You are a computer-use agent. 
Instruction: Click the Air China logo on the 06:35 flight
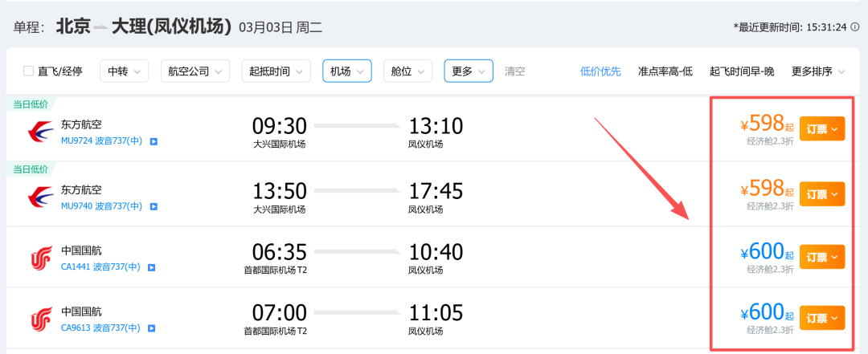point(40,258)
